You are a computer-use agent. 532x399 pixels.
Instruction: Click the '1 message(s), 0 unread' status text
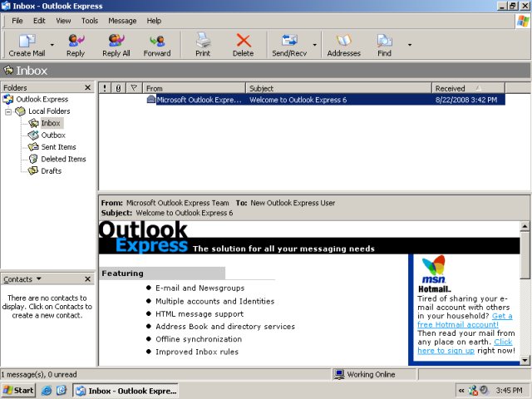coord(39,375)
